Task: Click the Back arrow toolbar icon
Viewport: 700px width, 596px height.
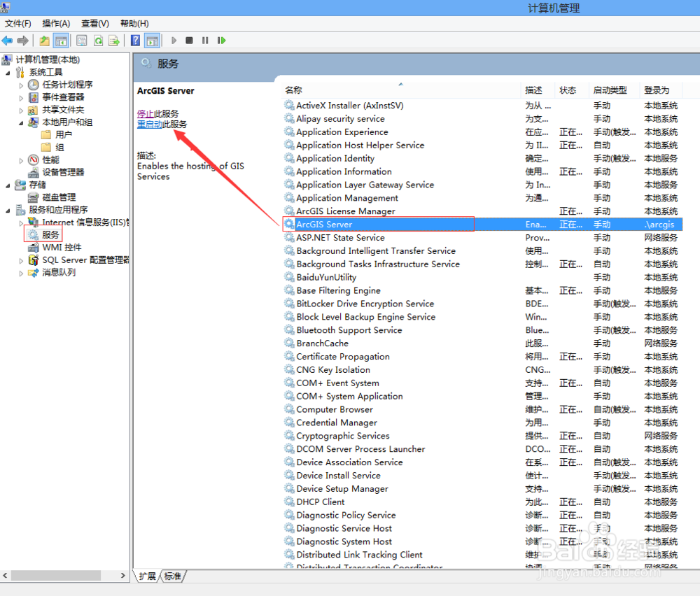Action: tap(7, 41)
